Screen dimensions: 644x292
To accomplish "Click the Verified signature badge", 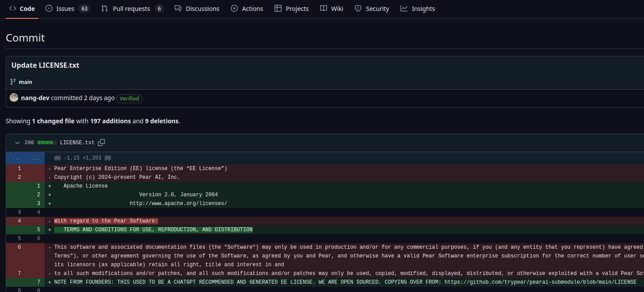I will (129, 98).
